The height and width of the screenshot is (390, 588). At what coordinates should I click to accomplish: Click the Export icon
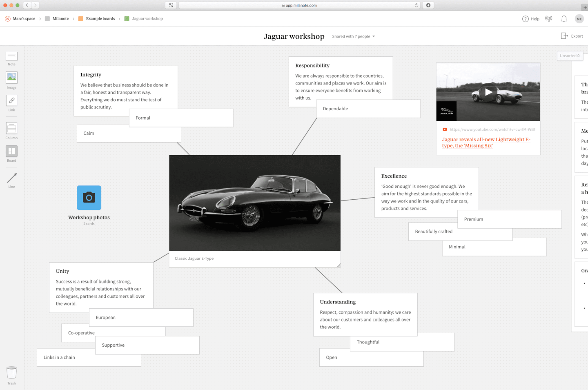[564, 36]
